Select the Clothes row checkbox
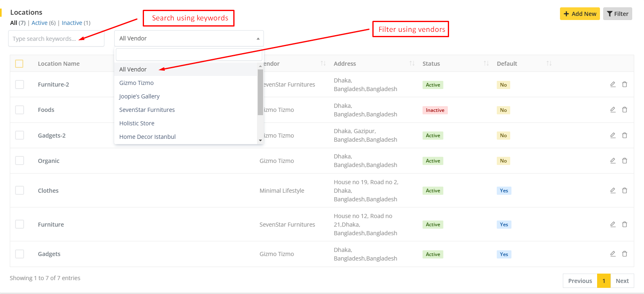Viewport: 644px width, 294px height. 20,190
